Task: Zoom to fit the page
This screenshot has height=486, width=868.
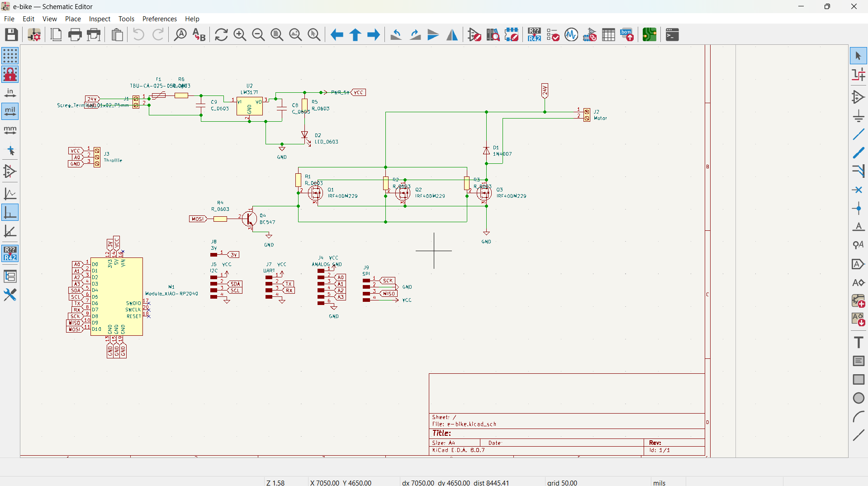Action: pos(277,34)
